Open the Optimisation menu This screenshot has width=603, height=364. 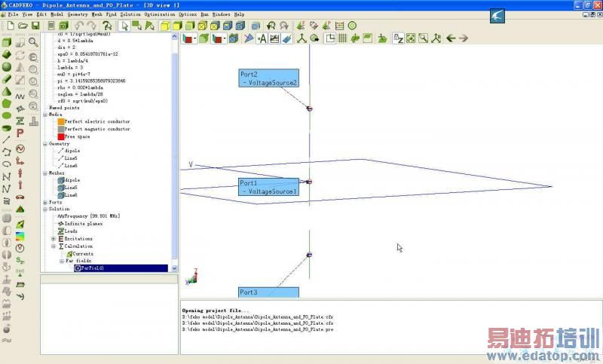click(160, 14)
